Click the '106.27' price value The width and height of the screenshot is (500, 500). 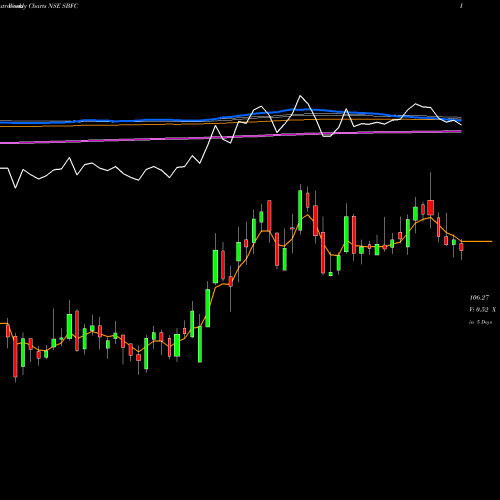point(479,297)
